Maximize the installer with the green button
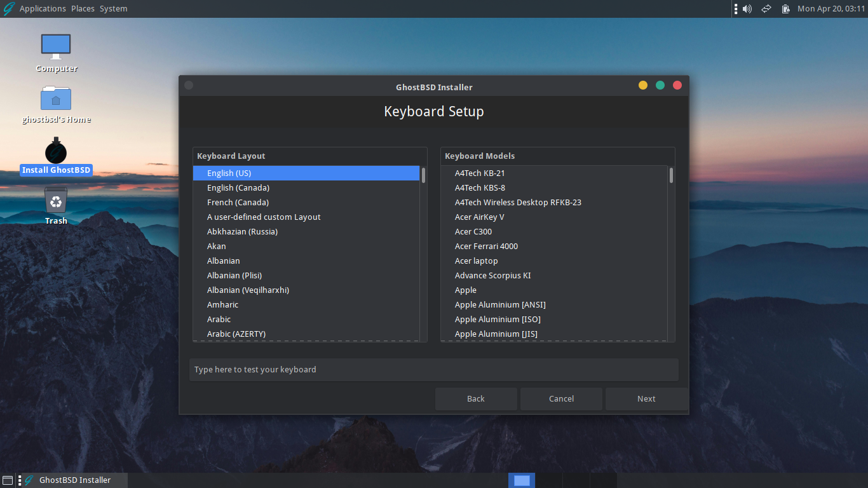The height and width of the screenshot is (488, 868). (x=660, y=85)
